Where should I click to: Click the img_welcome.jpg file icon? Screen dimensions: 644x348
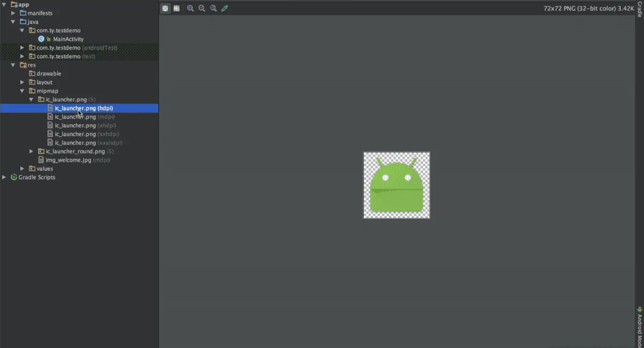41,160
